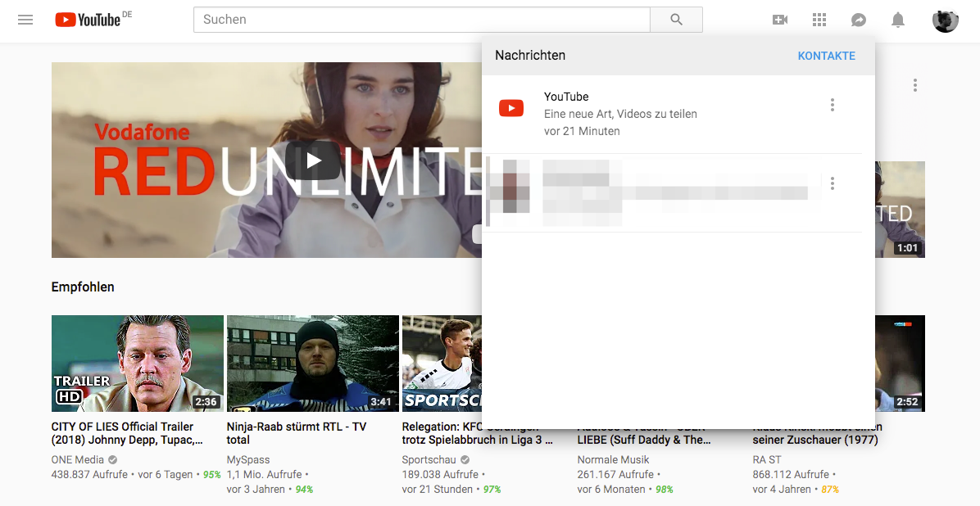Open options for the YouTube message
Viewport: 980px width, 506px height.
(833, 105)
